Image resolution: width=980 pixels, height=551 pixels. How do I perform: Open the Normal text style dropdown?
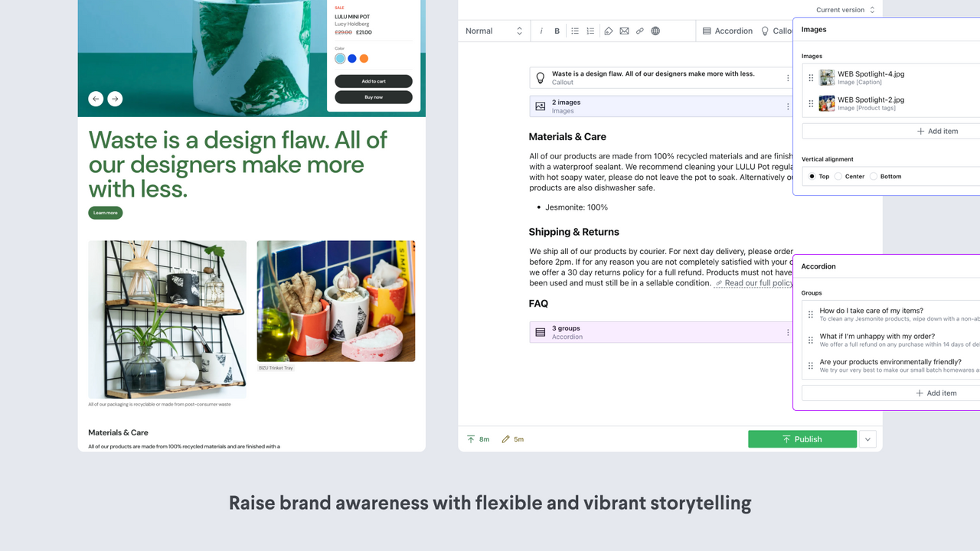coord(494,31)
